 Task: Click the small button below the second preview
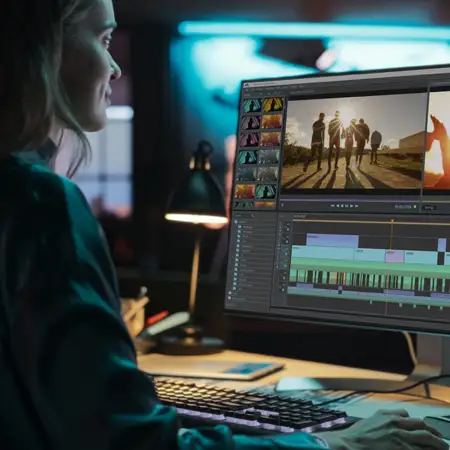click(429, 208)
